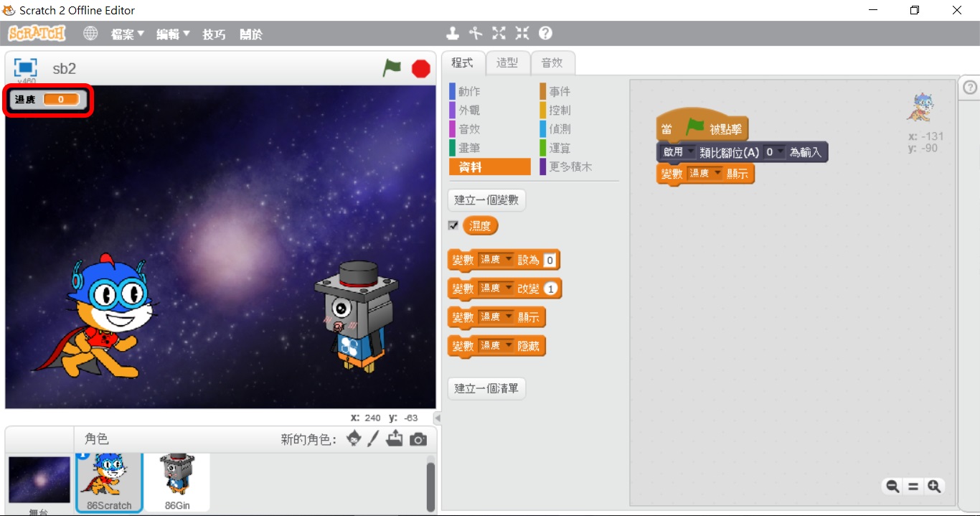Zoom in the scripts area
The image size is (980, 516).
pos(933,487)
